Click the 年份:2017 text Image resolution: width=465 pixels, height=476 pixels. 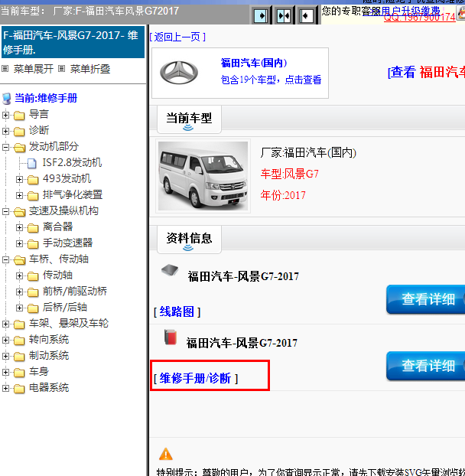point(283,195)
